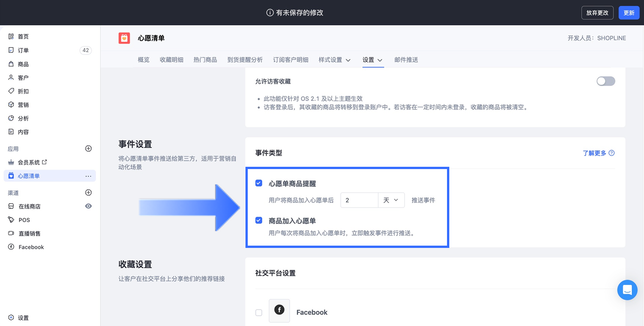
Task: Click the 放弃更改 button
Action: (x=597, y=13)
